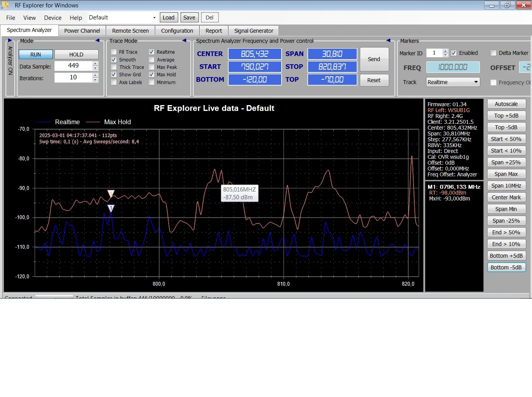Increase Marker ID with up arrow
This screenshot has height=397, width=532.
[446, 51]
